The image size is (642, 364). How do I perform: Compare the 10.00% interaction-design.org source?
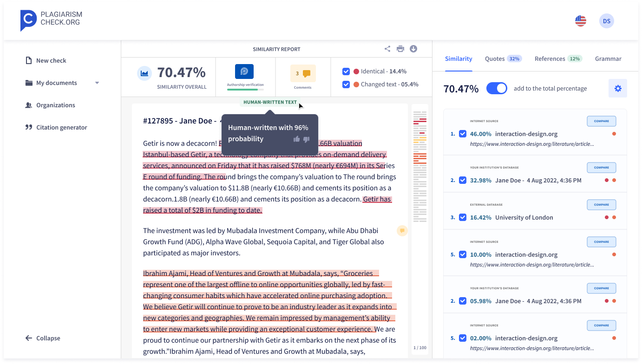602,242
